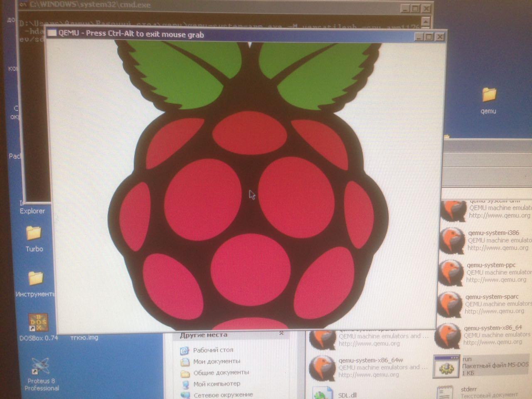Click the Другие места panel heading
This screenshot has width=532, height=399.
[x=204, y=335]
